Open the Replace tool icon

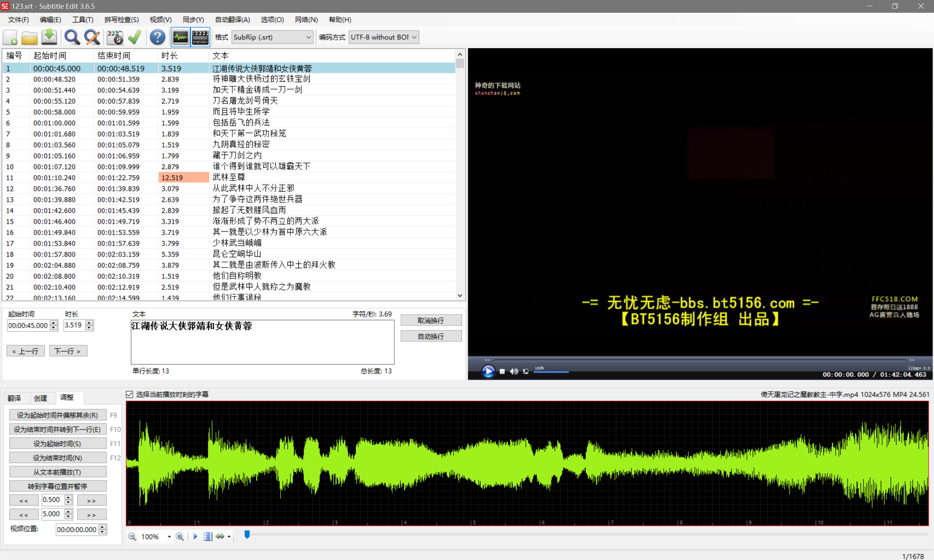(92, 37)
